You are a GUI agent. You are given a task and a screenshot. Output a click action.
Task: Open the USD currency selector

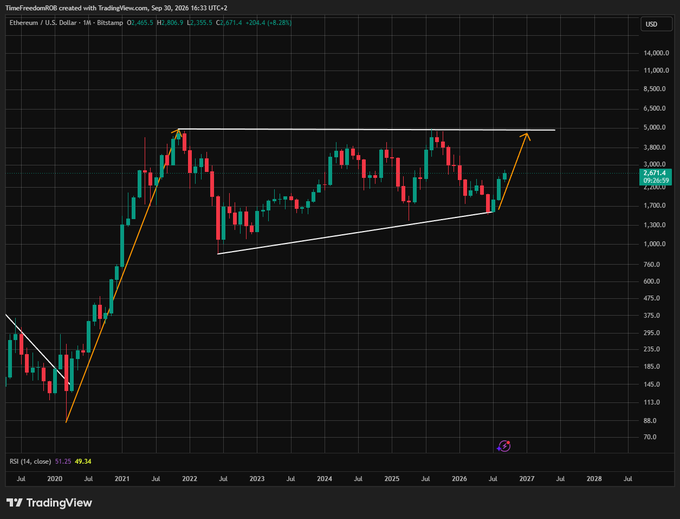[x=656, y=24]
